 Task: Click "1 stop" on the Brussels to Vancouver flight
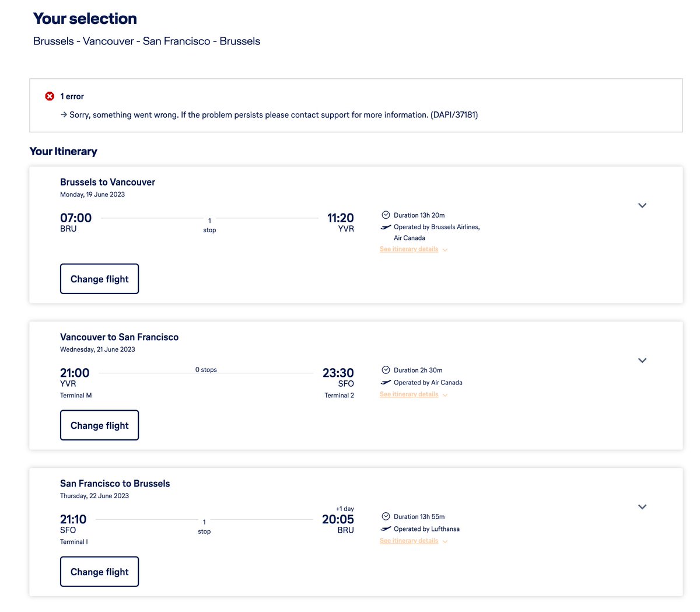click(x=209, y=225)
